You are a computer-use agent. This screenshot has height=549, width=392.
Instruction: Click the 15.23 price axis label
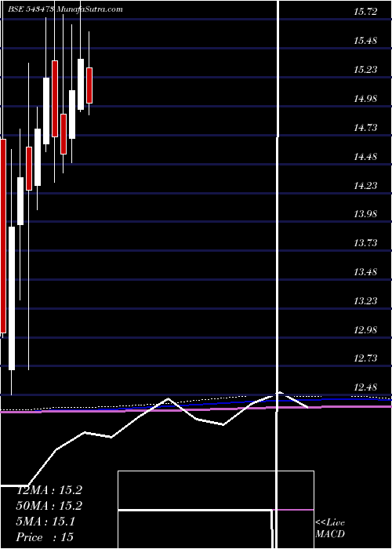[x=365, y=70]
